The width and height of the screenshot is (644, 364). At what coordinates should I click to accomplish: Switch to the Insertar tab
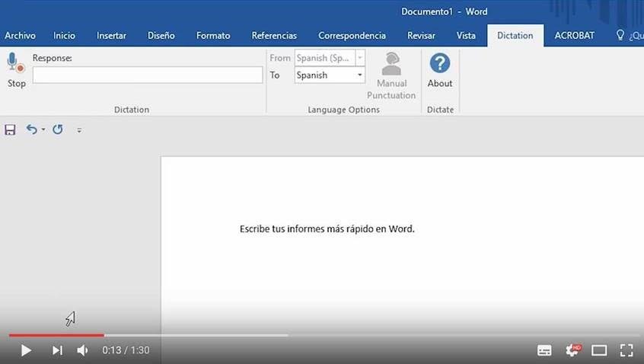(x=111, y=36)
